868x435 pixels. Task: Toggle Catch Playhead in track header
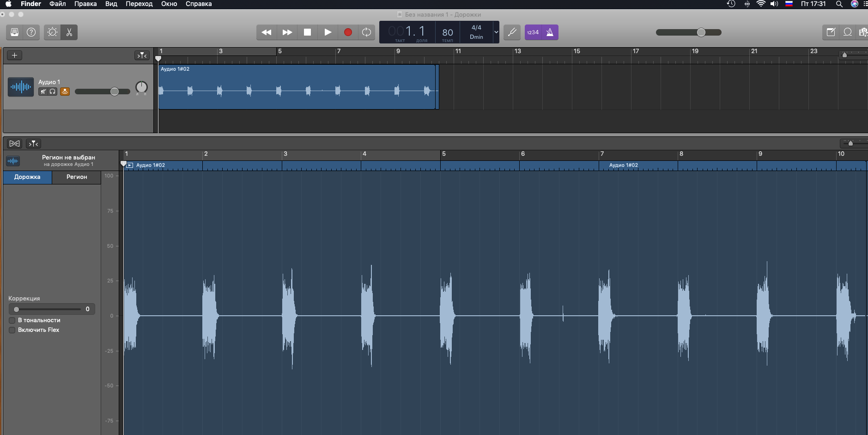(142, 55)
